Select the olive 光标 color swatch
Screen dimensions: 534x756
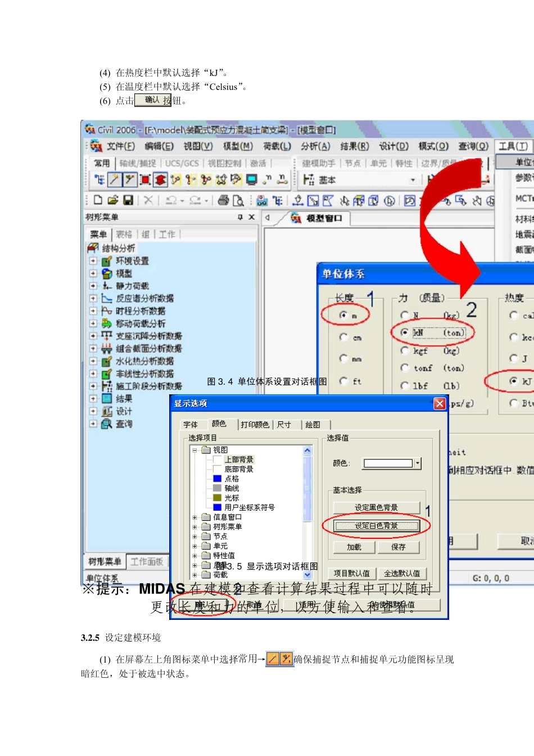tap(218, 498)
